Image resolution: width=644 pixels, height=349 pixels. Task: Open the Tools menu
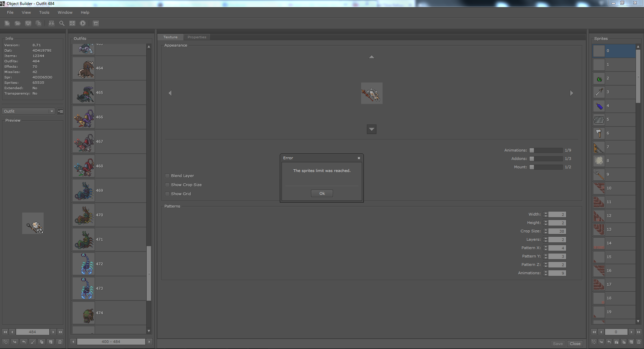44,12
